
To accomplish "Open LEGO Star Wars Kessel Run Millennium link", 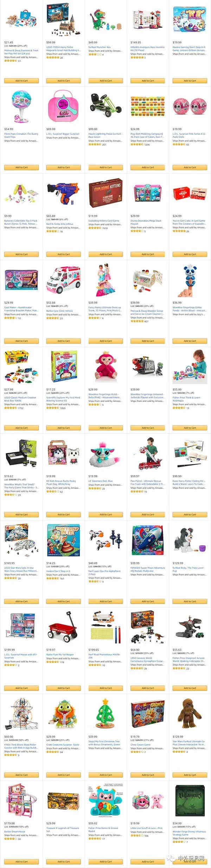I will pyautogui.click(x=20, y=569).
